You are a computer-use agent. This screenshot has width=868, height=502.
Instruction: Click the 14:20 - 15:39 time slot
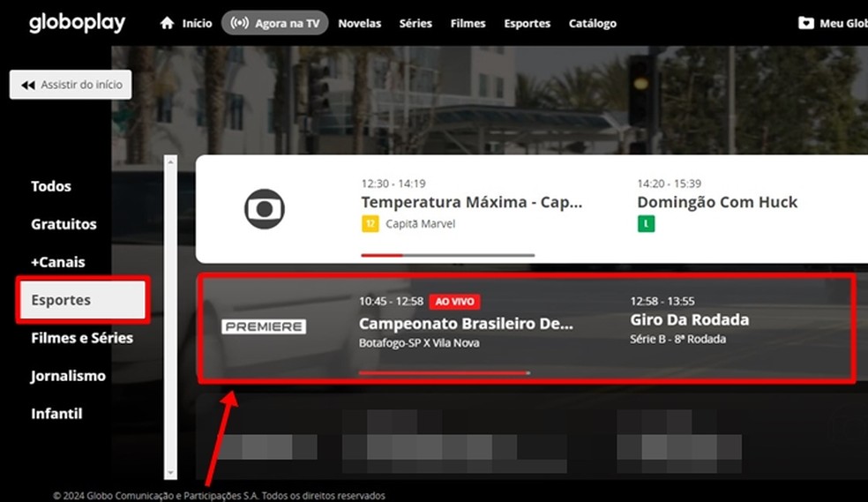pyautogui.click(x=670, y=184)
